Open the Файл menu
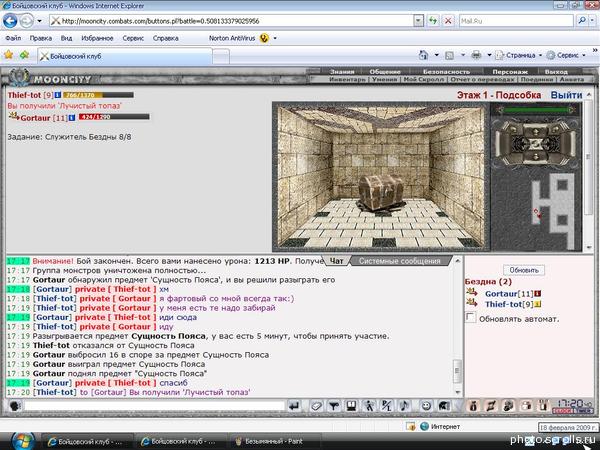600x450 pixels. pyautogui.click(x=13, y=38)
